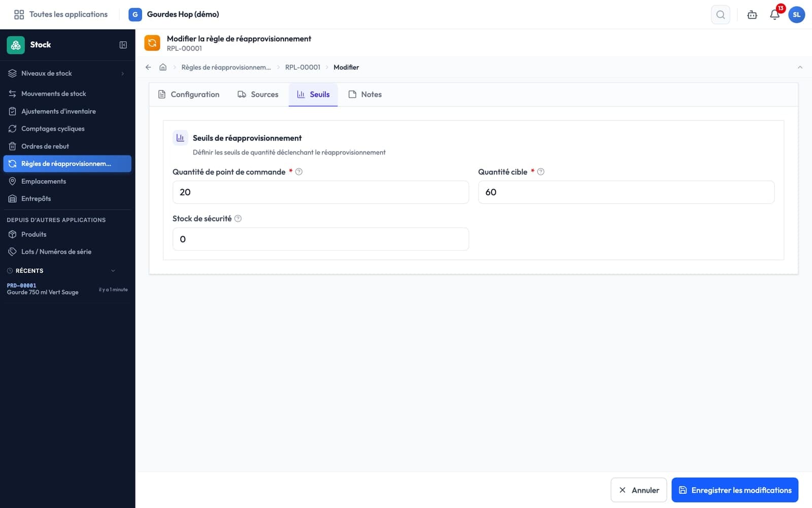The height and width of the screenshot is (508, 812).
Task: Click the RPL-00001 breadcrumb link
Action: [x=302, y=67]
